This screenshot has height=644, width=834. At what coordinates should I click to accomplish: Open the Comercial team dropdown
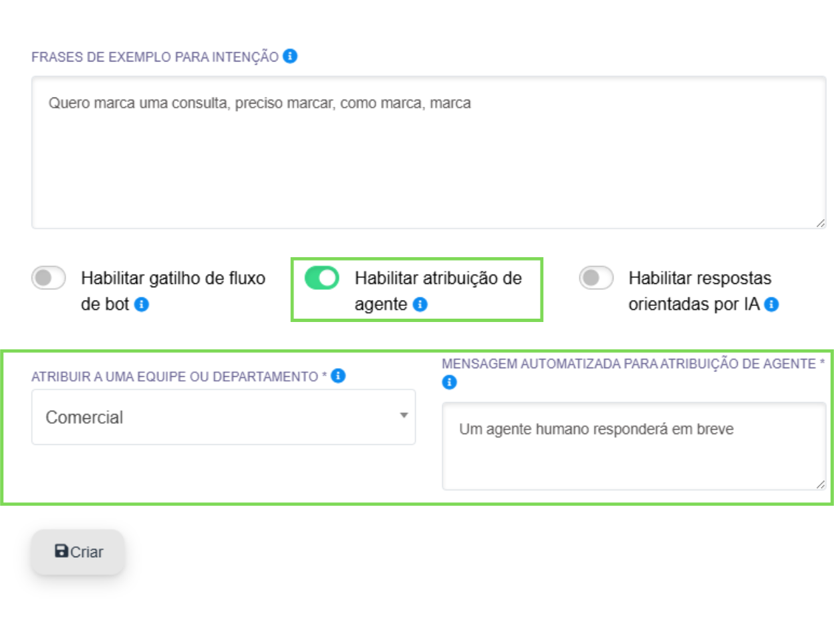223,417
